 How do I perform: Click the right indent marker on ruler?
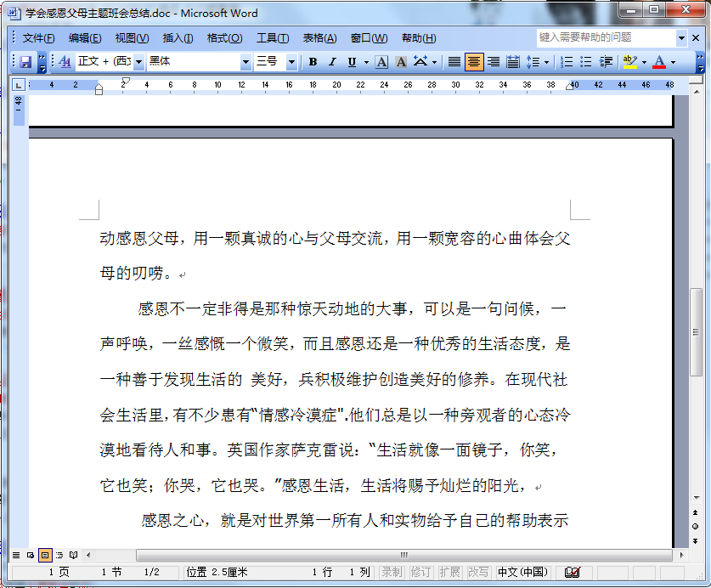point(569,85)
